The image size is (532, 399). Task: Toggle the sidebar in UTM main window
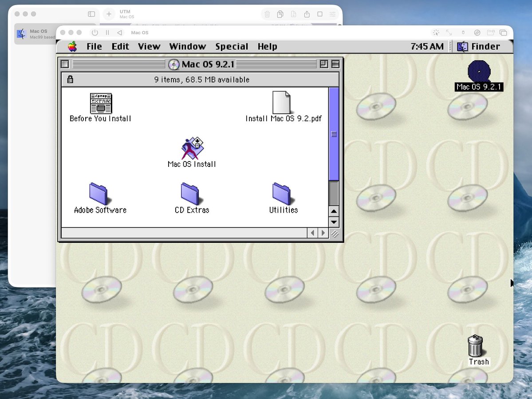91,14
